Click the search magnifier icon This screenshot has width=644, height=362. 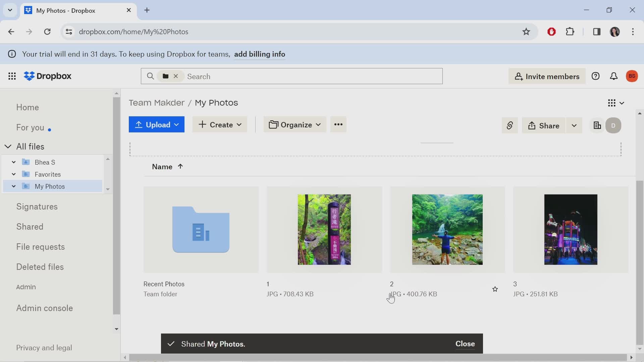(x=150, y=76)
